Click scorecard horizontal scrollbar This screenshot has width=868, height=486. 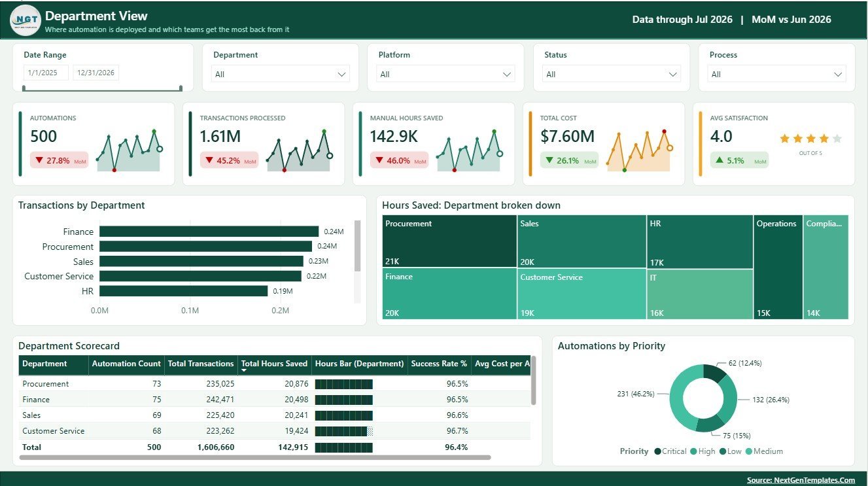[255, 457]
